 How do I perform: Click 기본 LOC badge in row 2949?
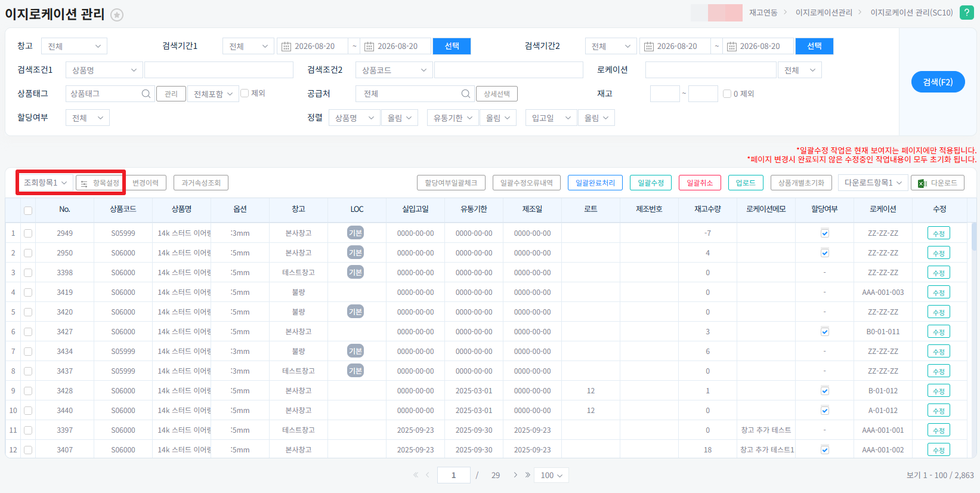(355, 233)
